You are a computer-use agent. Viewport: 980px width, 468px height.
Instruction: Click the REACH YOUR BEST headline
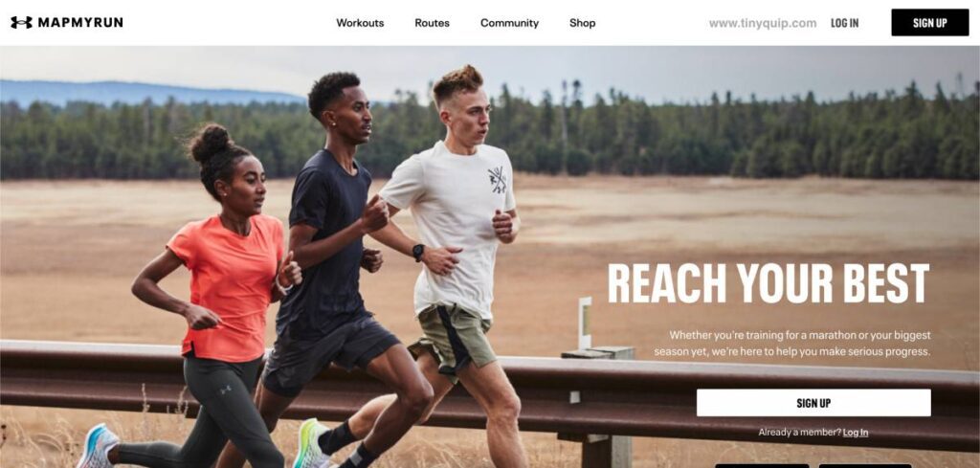tap(768, 283)
